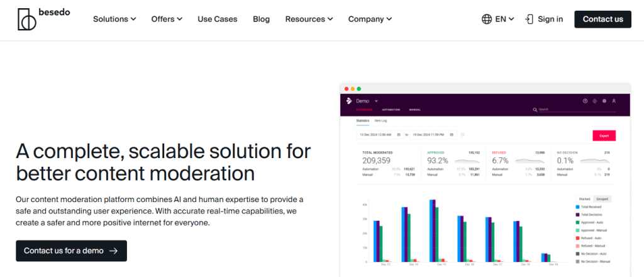Viewport: 644px width, 277px height.
Task: Click the globe language icon
Action: (487, 19)
